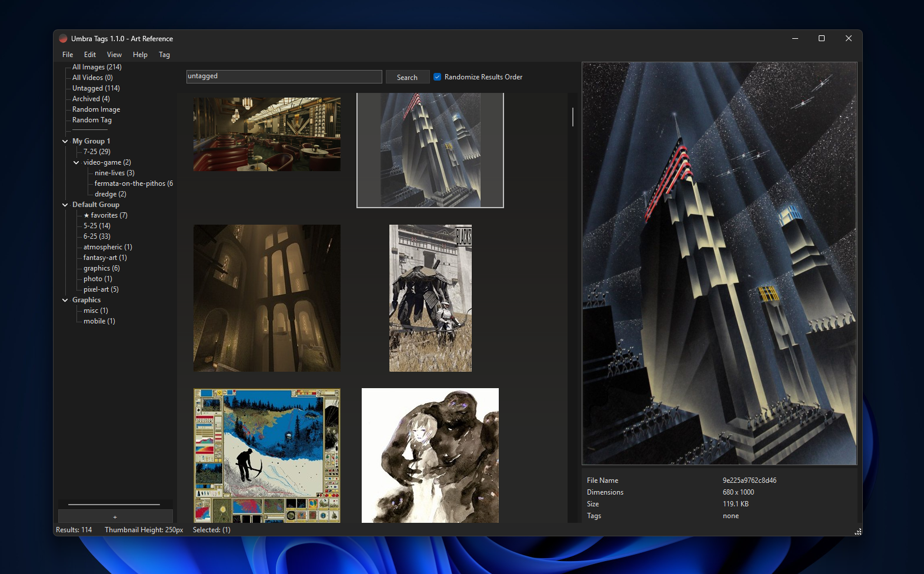The height and width of the screenshot is (574, 924).
Task: Click the file name value 9e225a9762c8d46
Action: (x=749, y=480)
